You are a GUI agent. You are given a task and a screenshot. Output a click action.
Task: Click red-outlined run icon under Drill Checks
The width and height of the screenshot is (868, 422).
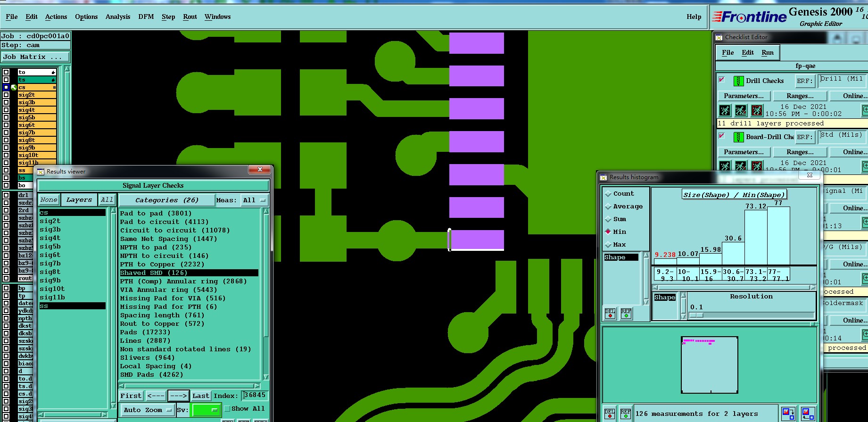[757, 110]
